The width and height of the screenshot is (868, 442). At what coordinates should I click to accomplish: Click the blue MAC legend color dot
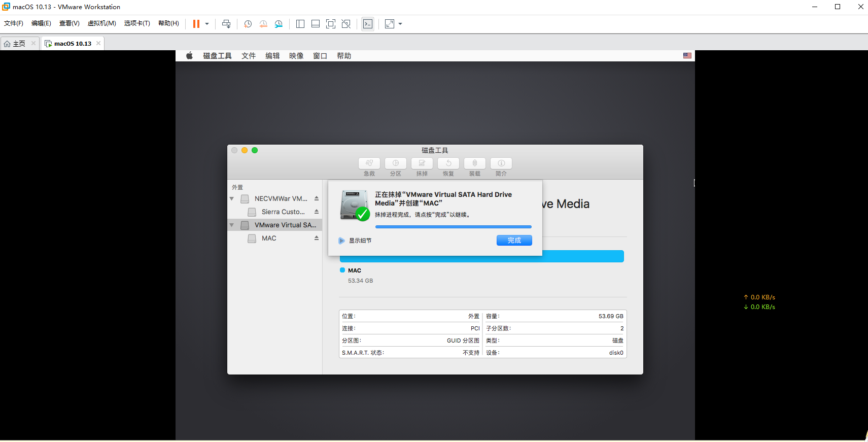[342, 270]
